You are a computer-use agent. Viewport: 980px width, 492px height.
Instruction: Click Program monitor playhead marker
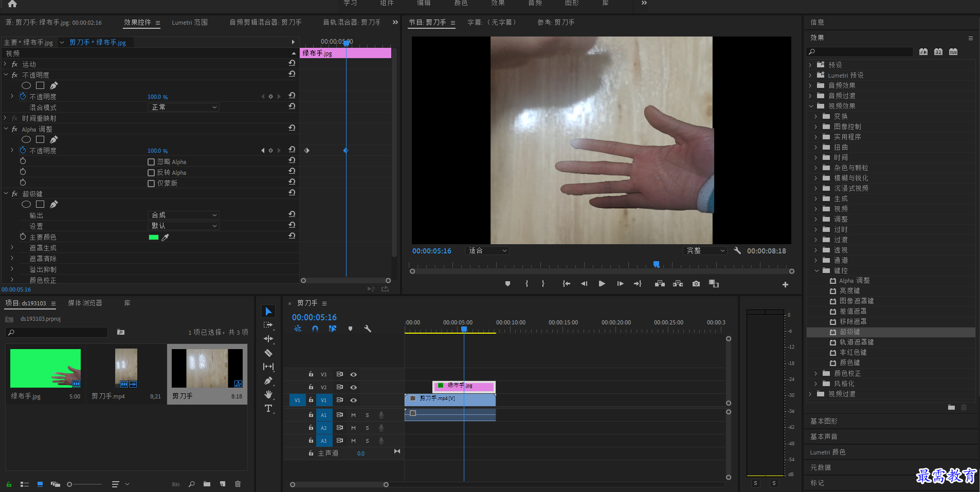(x=656, y=264)
